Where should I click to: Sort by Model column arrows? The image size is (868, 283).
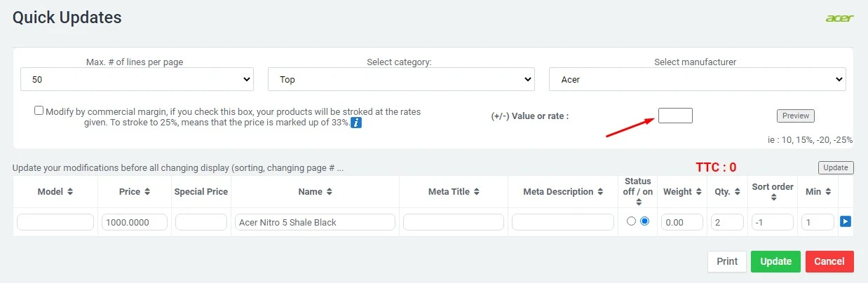tap(70, 192)
